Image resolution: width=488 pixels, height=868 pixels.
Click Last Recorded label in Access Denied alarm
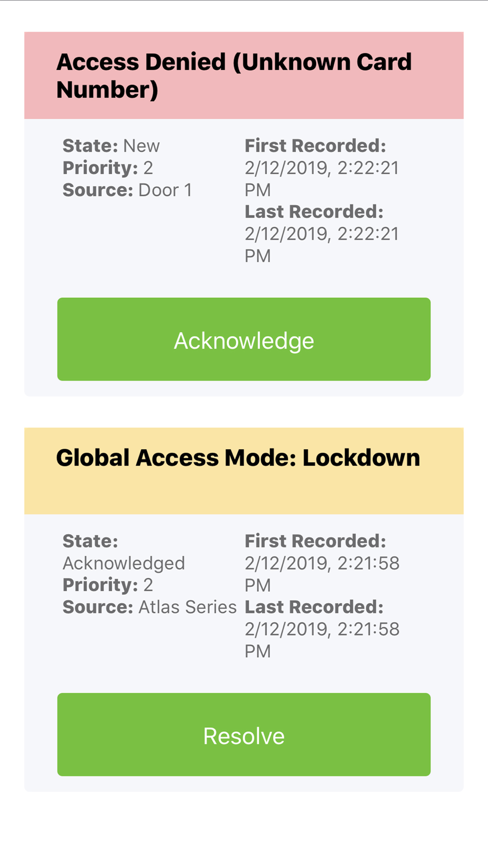pos(314,212)
